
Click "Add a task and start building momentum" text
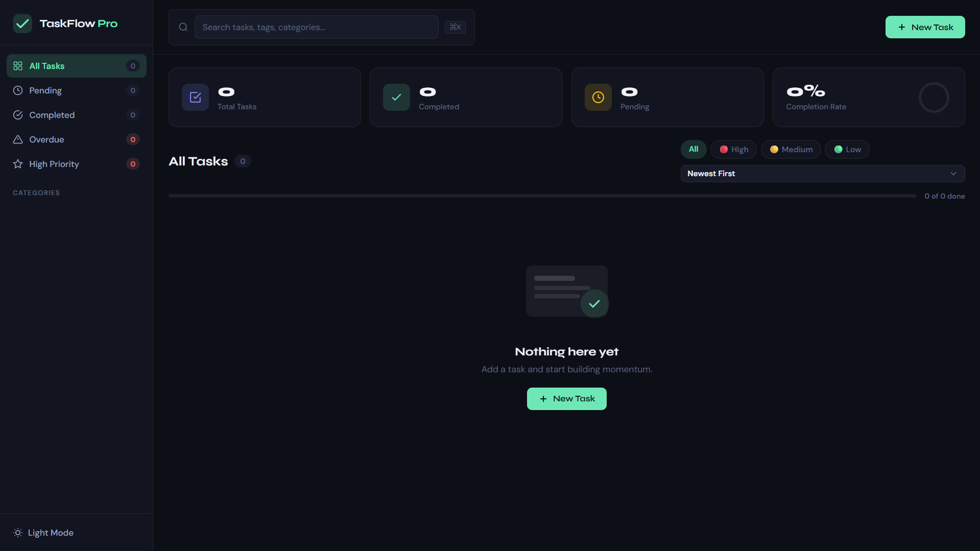[x=566, y=369]
